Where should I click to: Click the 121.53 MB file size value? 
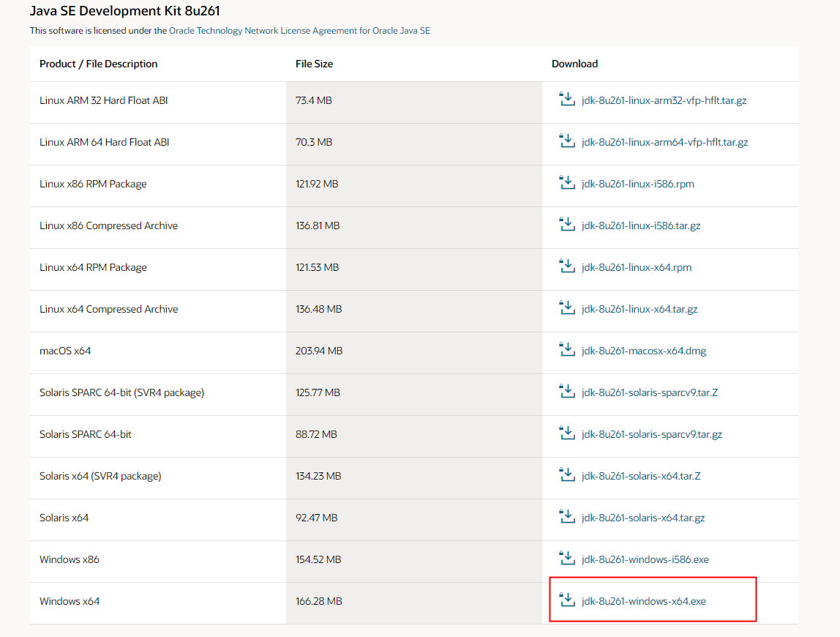click(x=317, y=267)
